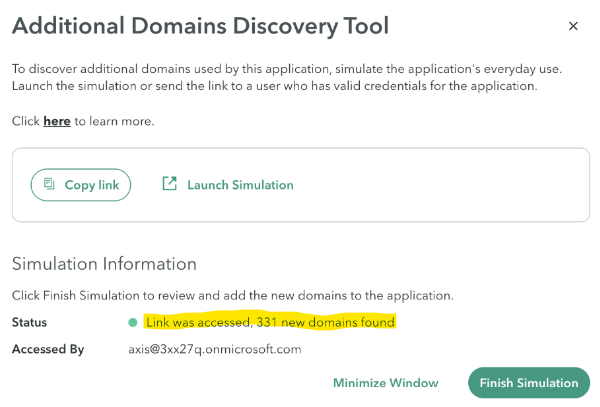Click the Launch Simulation link
Screen dimensions: 600x407
pos(228,185)
